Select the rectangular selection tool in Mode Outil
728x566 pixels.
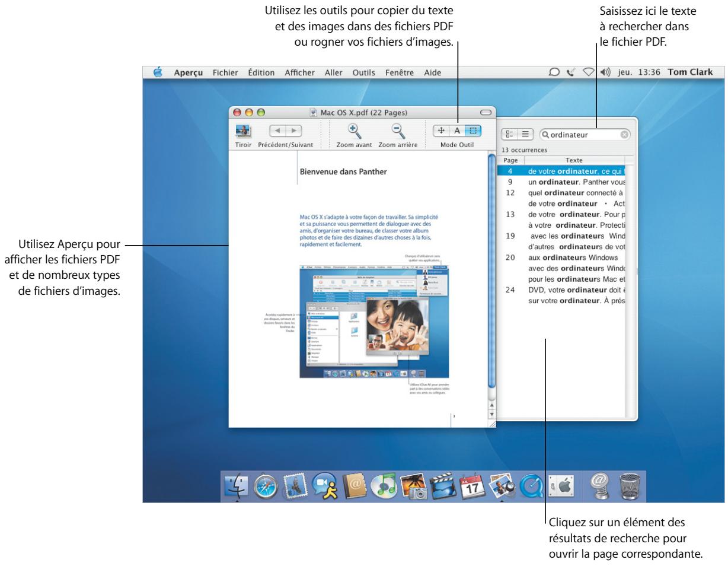click(472, 131)
